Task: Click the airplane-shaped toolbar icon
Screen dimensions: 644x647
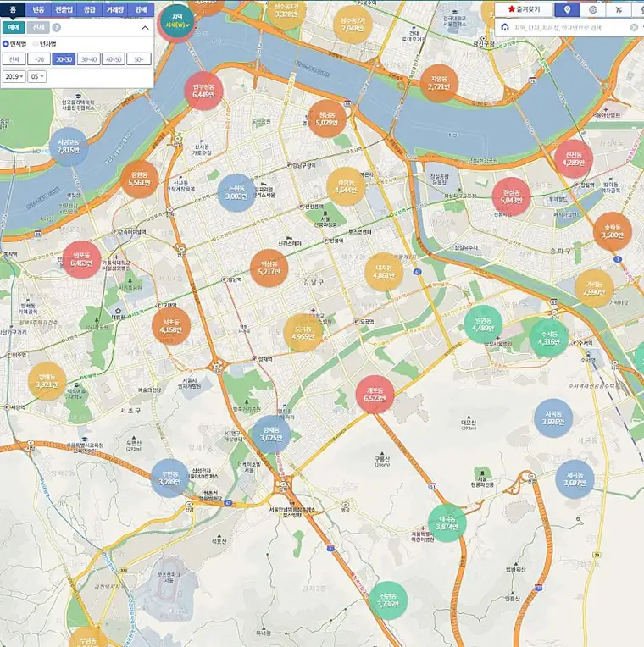Action: coord(619,9)
